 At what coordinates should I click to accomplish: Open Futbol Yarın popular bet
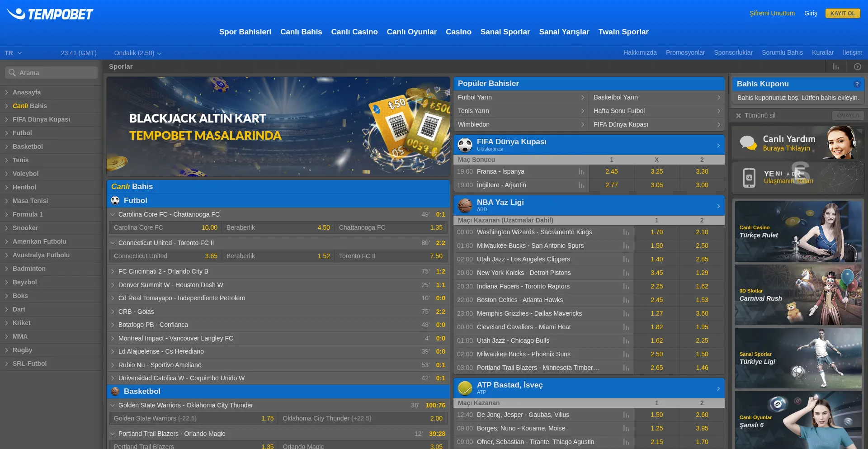pos(521,98)
